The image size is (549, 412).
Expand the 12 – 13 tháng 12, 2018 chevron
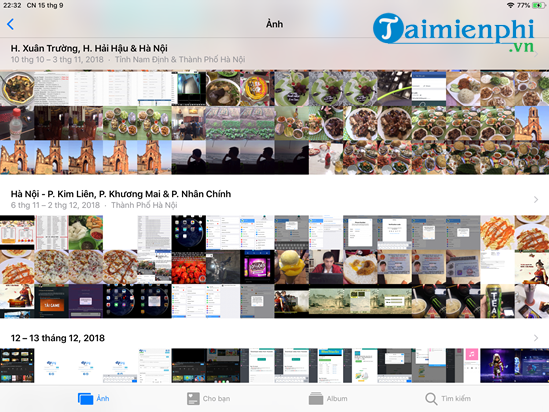(x=536, y=338)
